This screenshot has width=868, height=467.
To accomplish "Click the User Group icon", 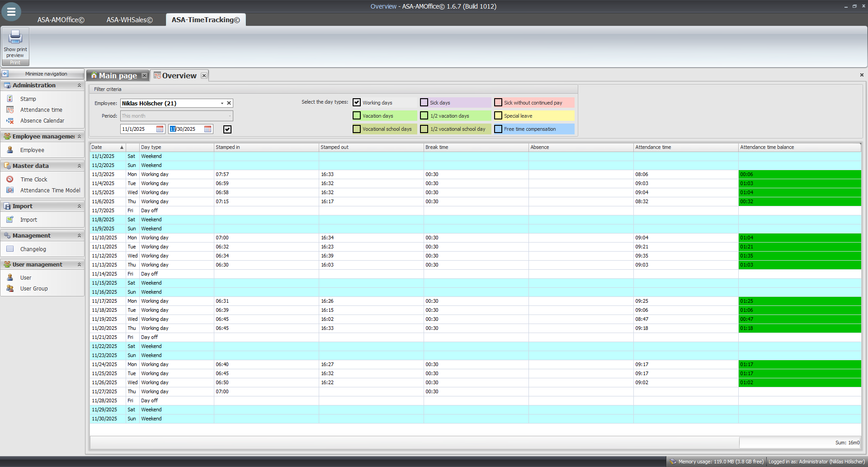I will pyautogui.click(x=10, y=289).
